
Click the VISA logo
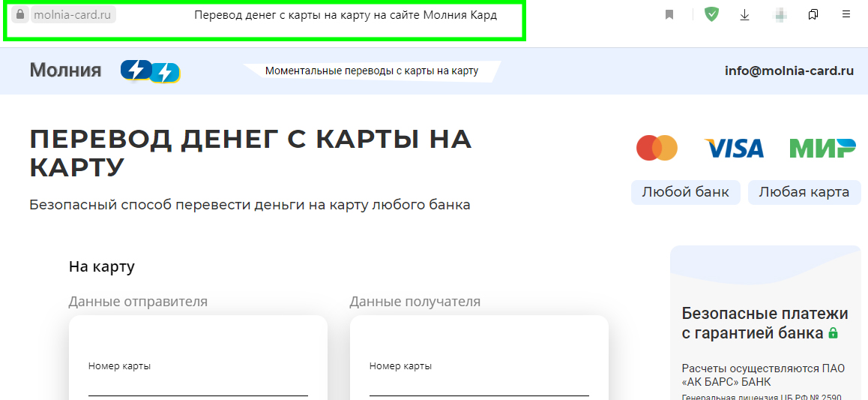734,149
